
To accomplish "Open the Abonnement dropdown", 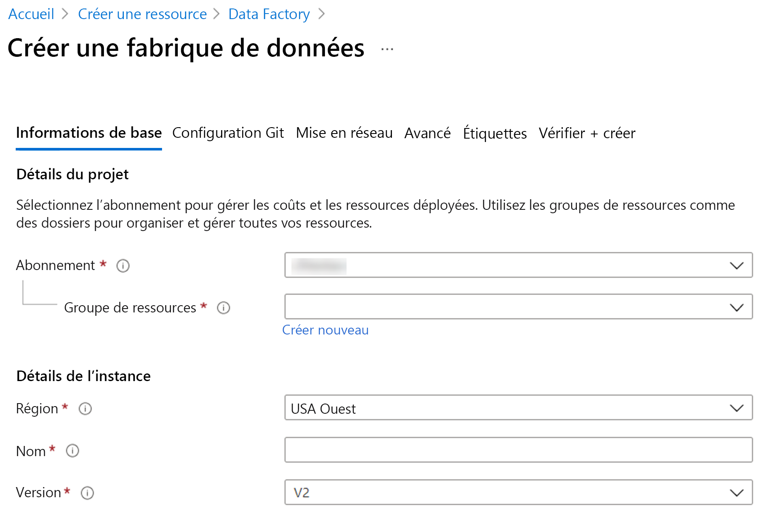I will pyautogui.click(x=518, y=265).
